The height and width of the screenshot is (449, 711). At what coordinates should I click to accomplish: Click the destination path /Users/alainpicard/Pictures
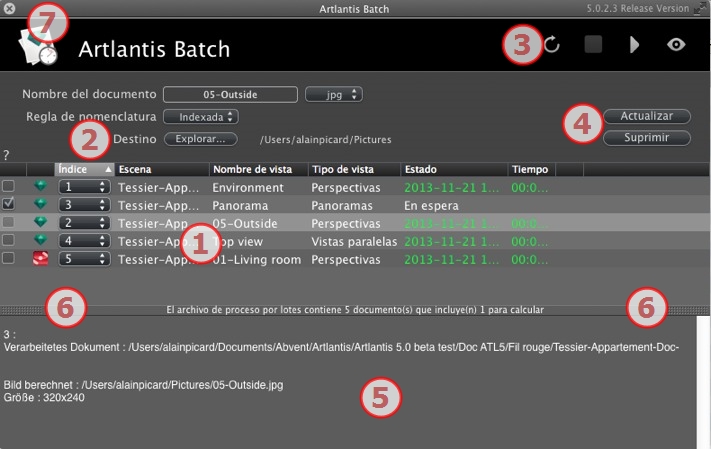(x=326, y=140)
